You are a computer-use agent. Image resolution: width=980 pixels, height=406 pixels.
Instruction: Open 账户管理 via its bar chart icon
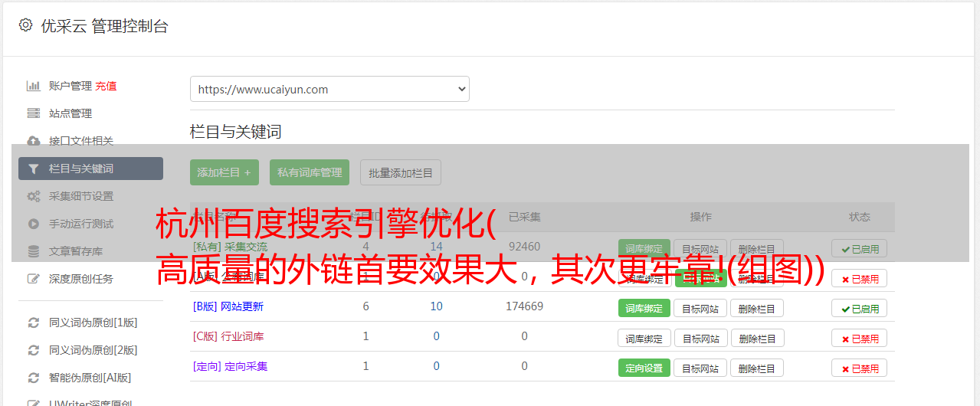[34, 86]
